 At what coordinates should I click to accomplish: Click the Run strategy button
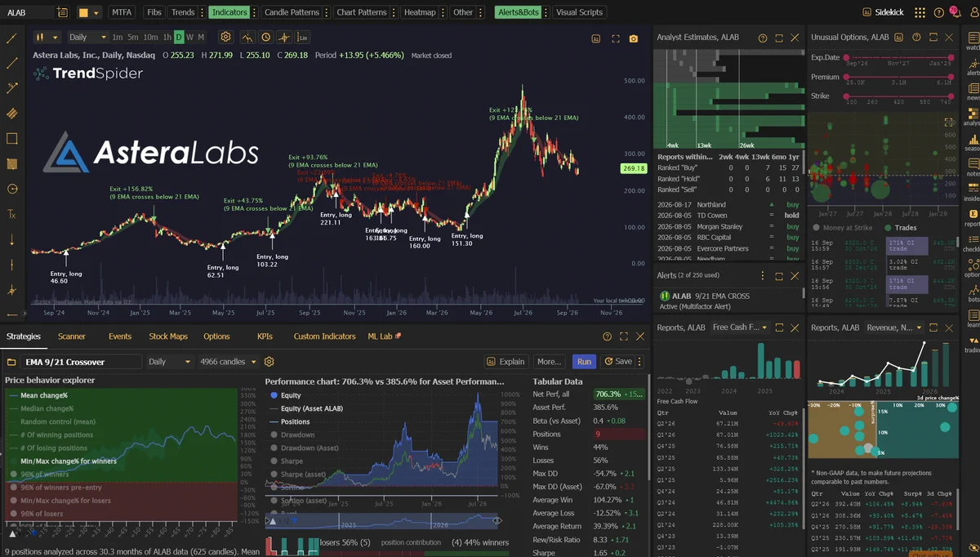pyautogui.click(x=584, y=362)
